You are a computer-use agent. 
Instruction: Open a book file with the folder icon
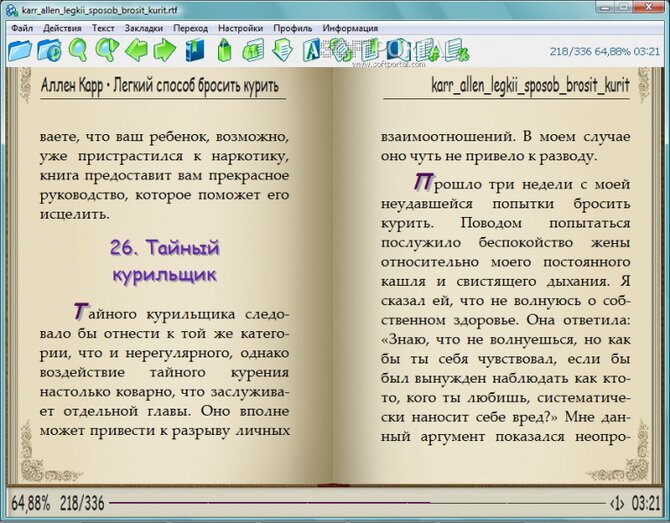20,50
